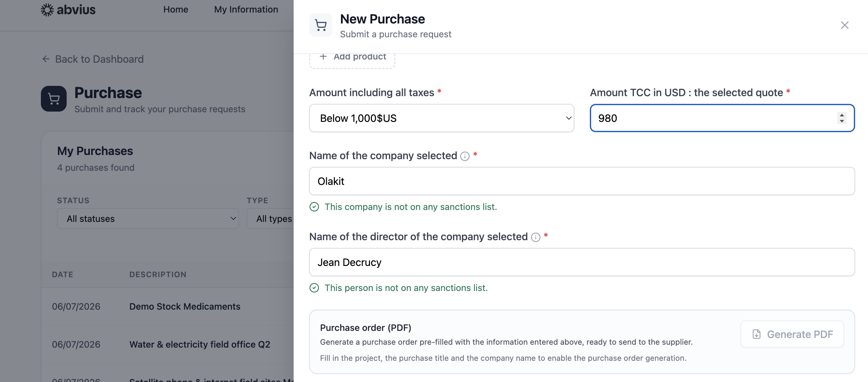Edit the director name field Jean Decrucy

[x=581, y=262]
